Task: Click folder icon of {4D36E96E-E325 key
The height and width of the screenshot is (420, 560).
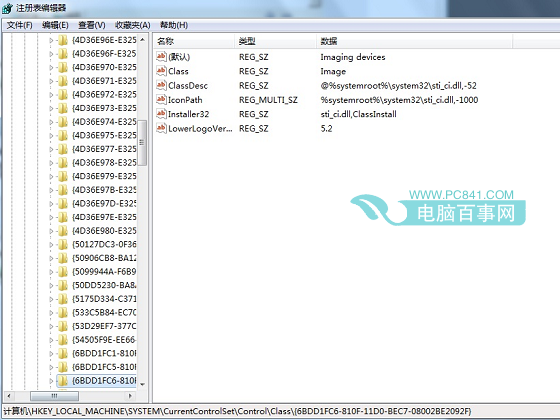Action: coord(63,40)
